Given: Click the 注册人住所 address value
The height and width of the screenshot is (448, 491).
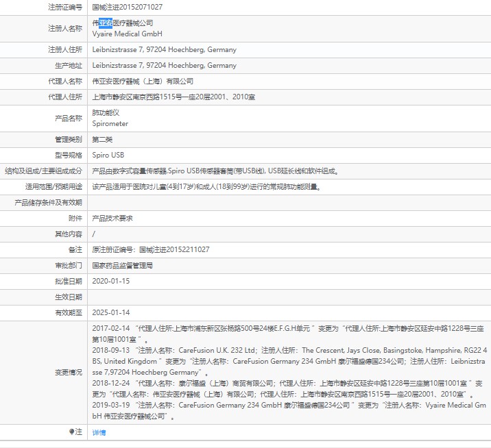Looking at the screenshot, I should point(164,50).
